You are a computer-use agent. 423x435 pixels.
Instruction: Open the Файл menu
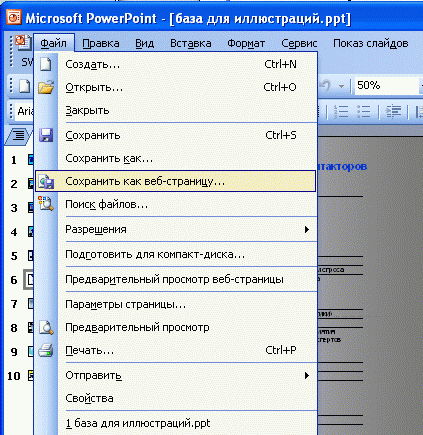pos(53,43)
